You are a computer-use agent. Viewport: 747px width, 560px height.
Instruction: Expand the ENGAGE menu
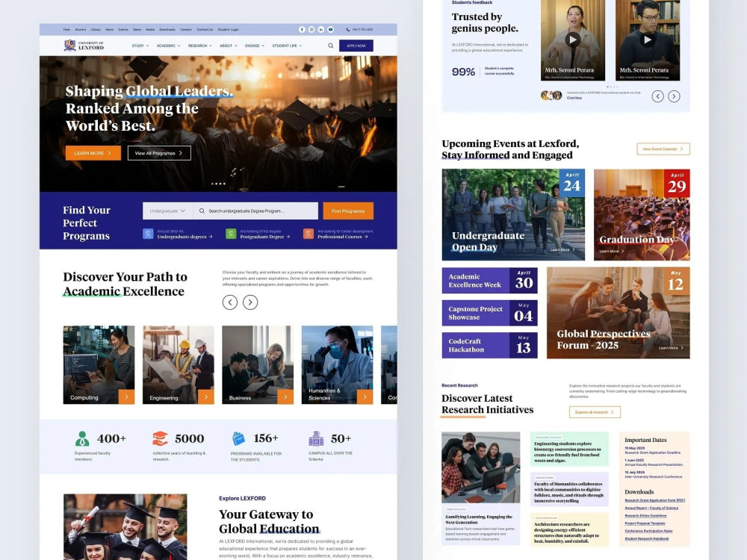click(x=255, y=46)
